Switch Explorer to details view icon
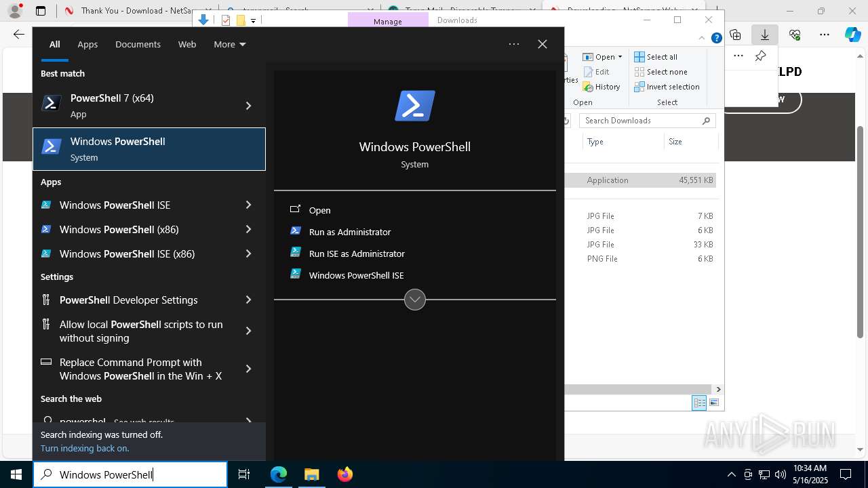This screenshot has height=488, width=868. pos(699,403)
